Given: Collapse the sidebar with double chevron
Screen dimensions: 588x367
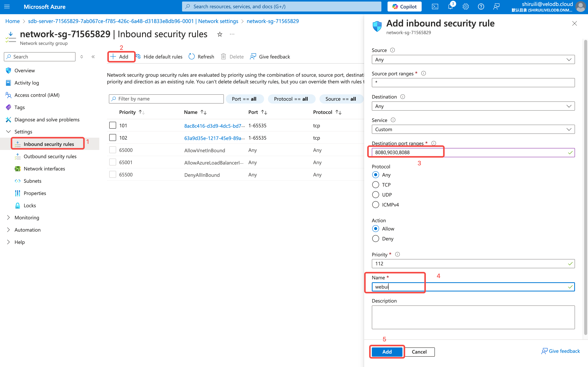Looking at the screenshot, I should tap(93, 57).
